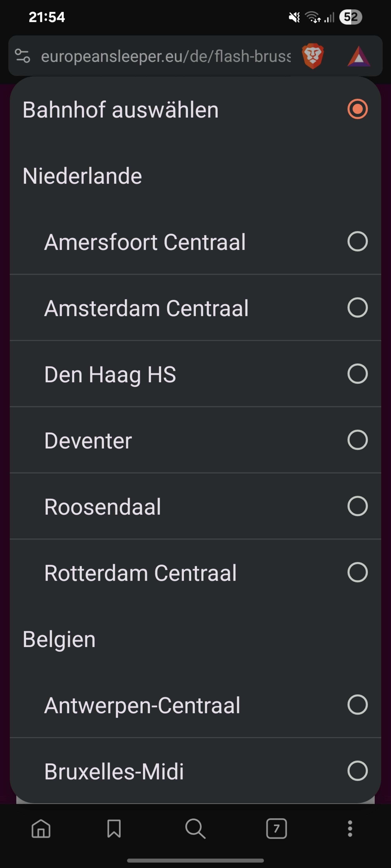Go to browser home page icon

pyautogui.click(x=41, y=829)
